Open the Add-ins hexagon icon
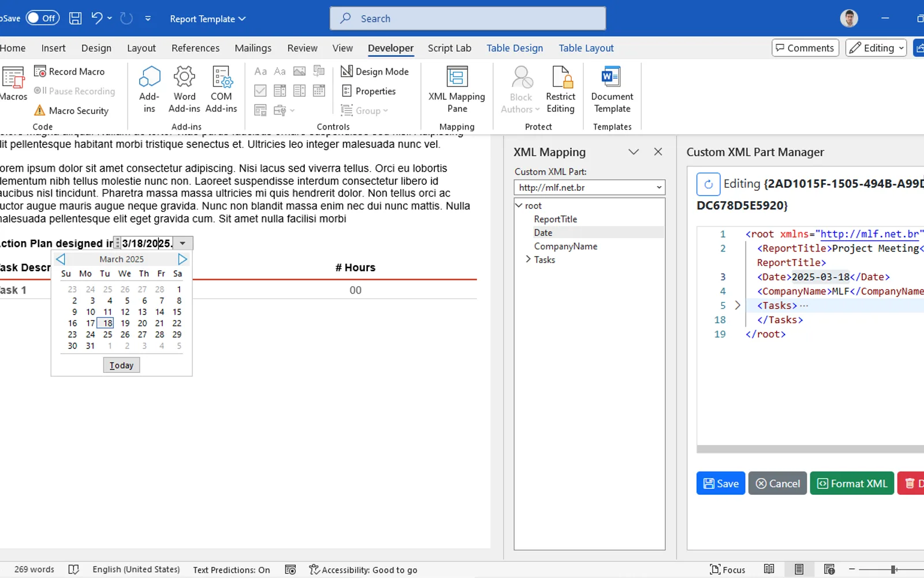 pyautogui.click(x=149, y=90)
